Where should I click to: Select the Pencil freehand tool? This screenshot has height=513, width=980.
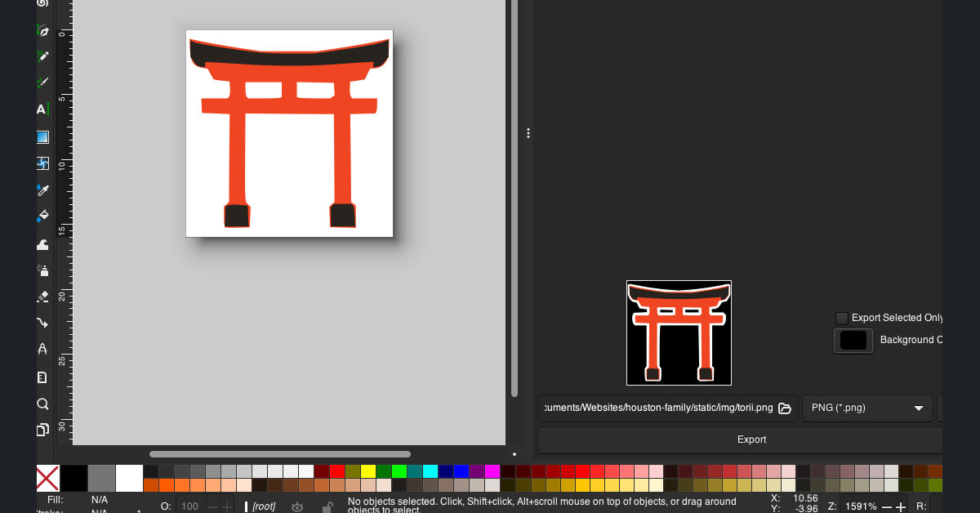tap(43, 56)
